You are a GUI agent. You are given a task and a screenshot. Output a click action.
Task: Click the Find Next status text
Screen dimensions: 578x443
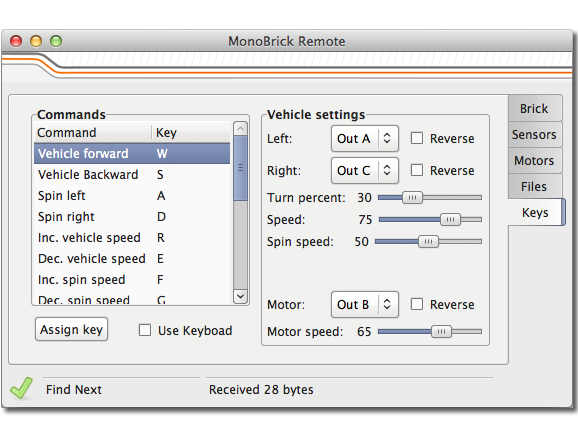tap(74, 390)
